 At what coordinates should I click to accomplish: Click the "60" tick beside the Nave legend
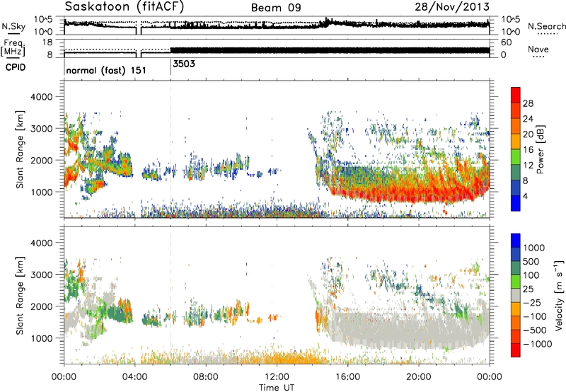507,42
